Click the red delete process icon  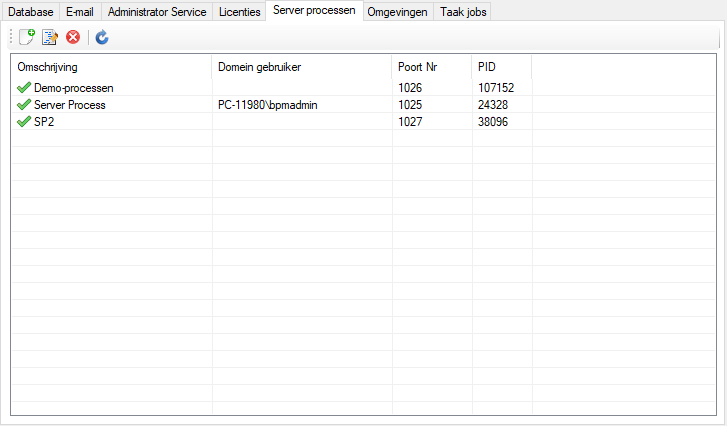[73, 38]
